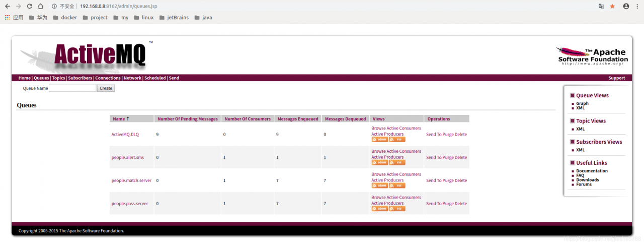The height and width of the screenshot is (245, 644).
Task: Open the Scheduled menu item
Action: click(155, 78)
